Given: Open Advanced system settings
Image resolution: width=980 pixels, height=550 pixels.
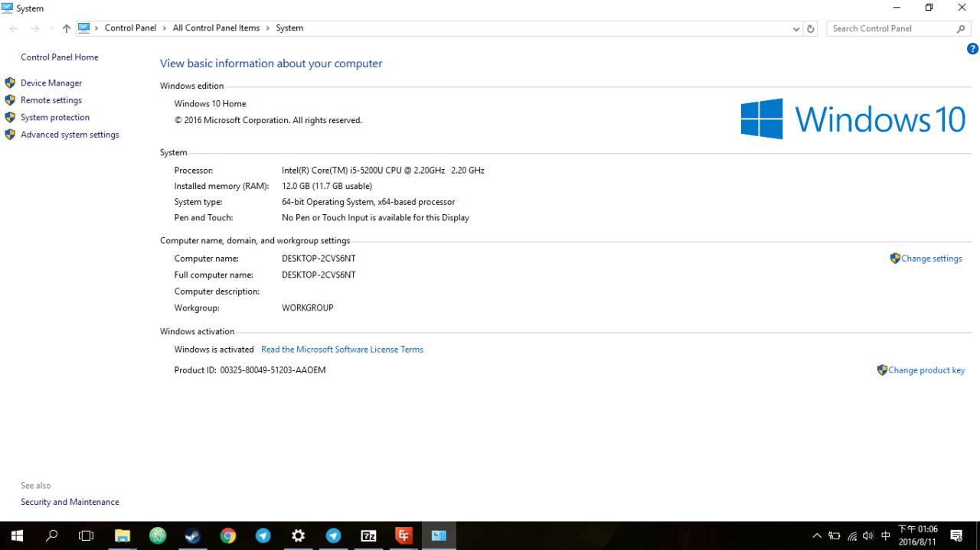Looking at the screenshot, I should click(x=70, y=135).
